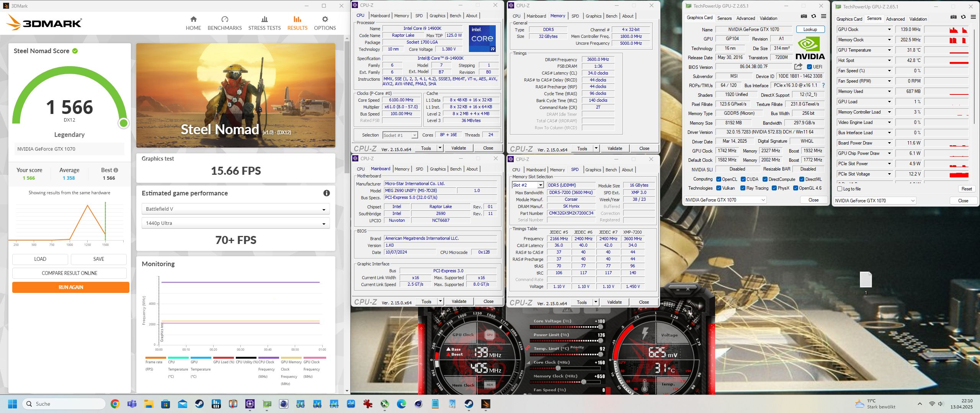Open Wi-Fi network icon in system tray
This screenshot has width=980, height=413.
tap(932, 404)
